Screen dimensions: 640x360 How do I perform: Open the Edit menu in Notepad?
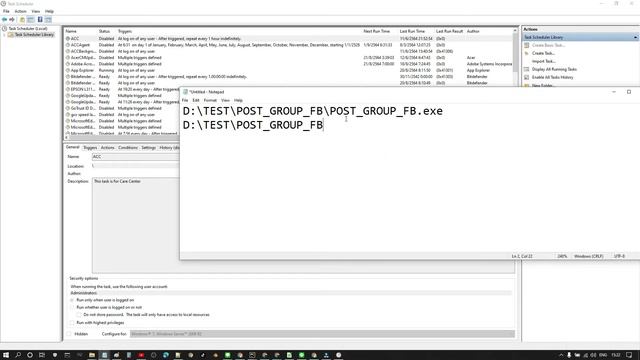click(196, 100)
